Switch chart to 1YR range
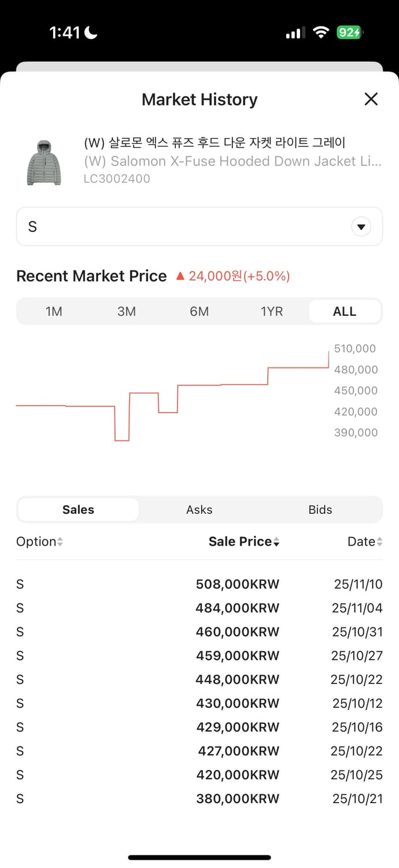 (272, 311)
